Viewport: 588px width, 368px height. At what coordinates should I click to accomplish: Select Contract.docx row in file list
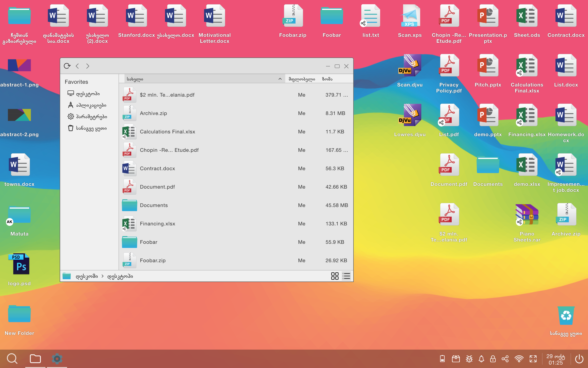tap(236, 168)
